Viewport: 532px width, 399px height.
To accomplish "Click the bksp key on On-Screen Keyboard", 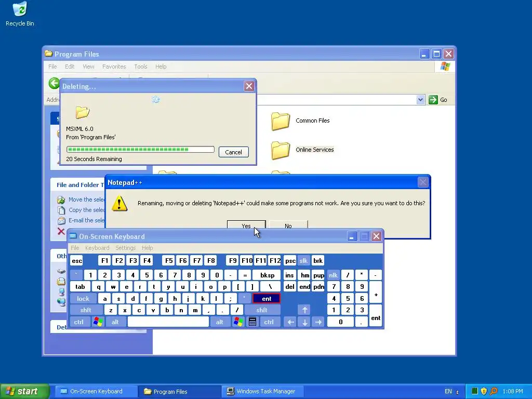I will (267, 275).
